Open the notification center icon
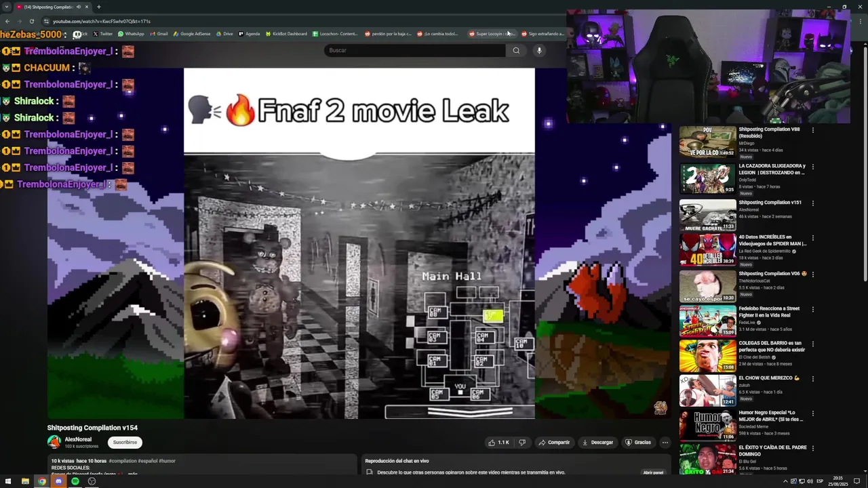Screen dimensions: 868x488 (x=858, y=481)
